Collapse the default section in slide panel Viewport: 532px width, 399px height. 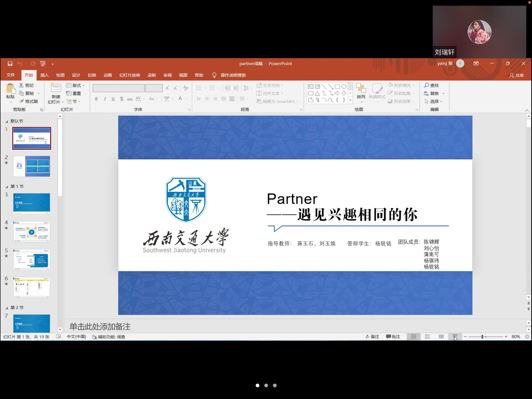click(6, 121)
